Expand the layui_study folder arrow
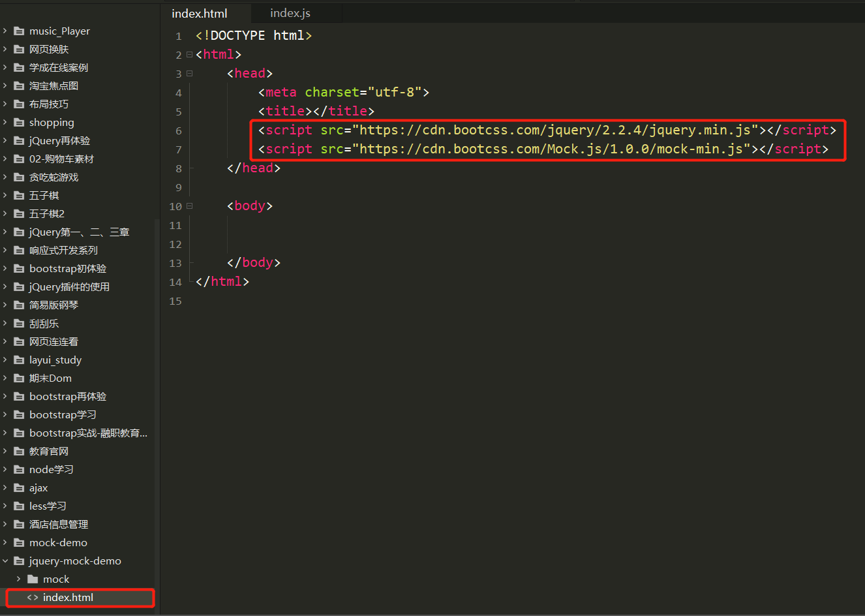This screenshot has height=616, width=865. (5, 360)
